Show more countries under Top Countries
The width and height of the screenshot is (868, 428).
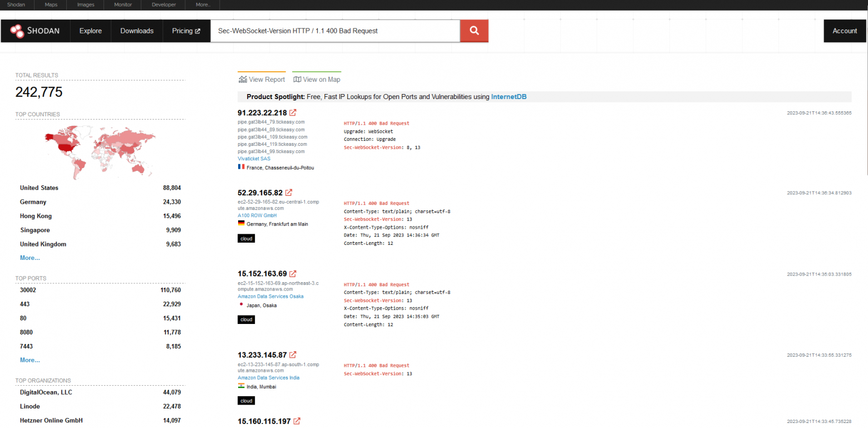pyautogui.click(x=30, y=258)
